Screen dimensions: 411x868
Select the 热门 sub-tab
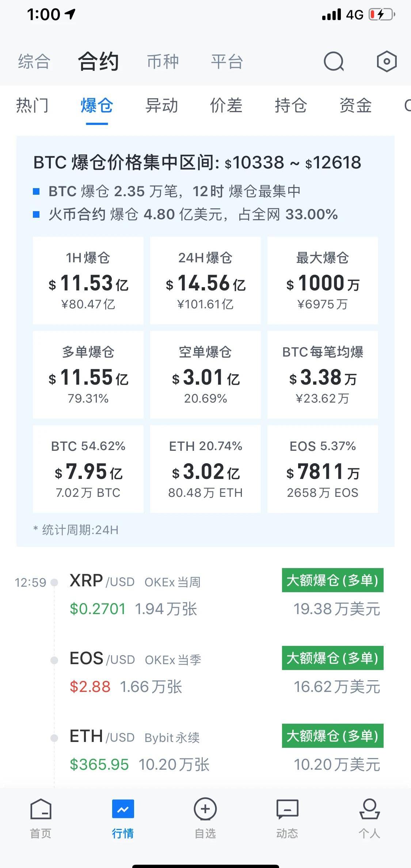[x=32, y=106]
